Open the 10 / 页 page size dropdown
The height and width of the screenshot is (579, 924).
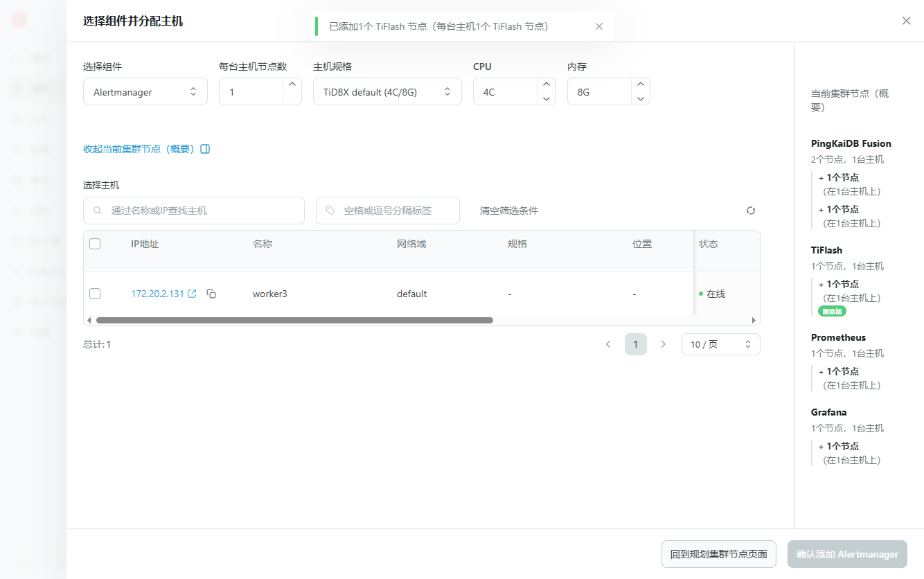click(720, 344)
